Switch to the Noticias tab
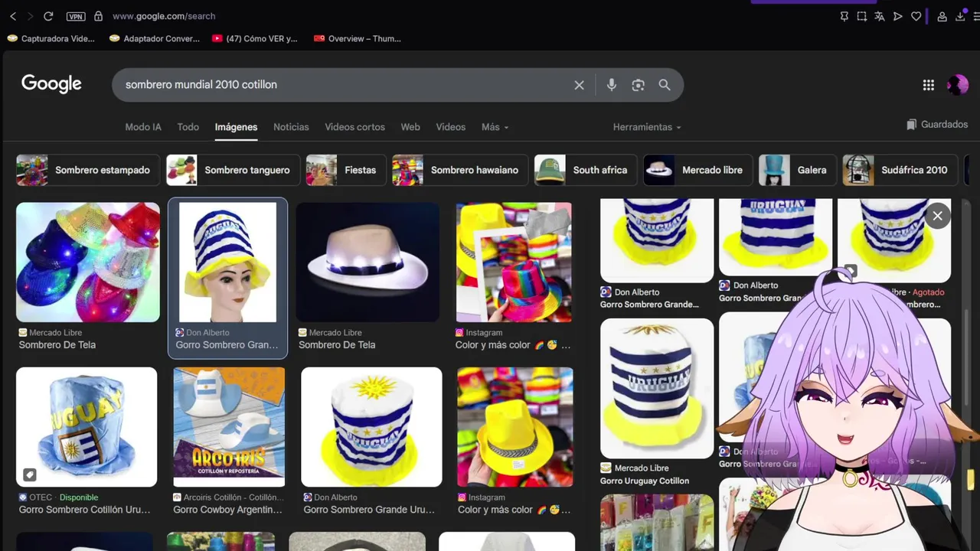The height and width of the screenshot is (551, 980). coord(291,127)
